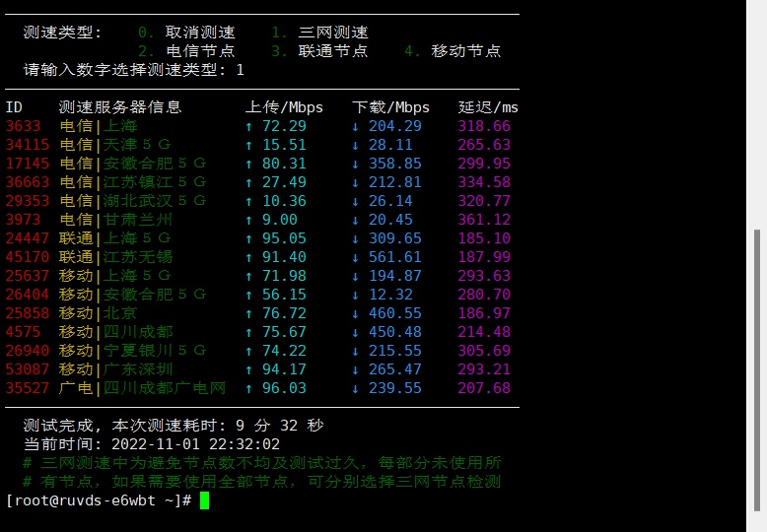
Task: Select the 三网测速 option text
Action: click(333, 33)
